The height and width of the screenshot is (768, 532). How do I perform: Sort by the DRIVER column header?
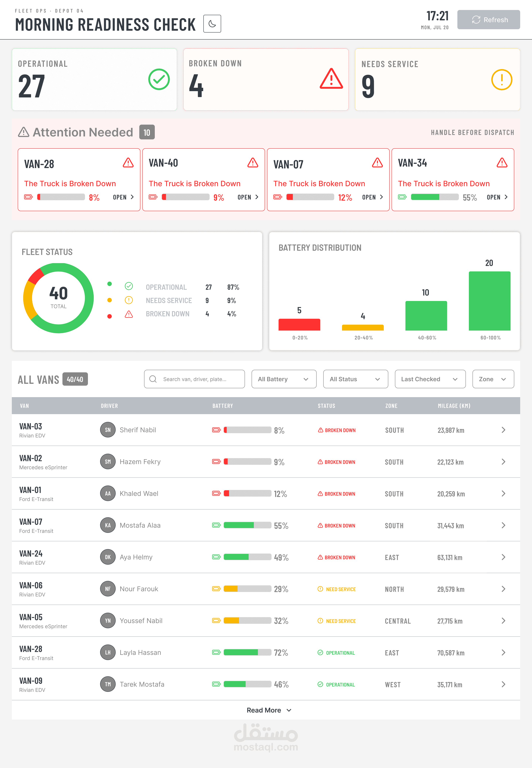coord(109,406)
